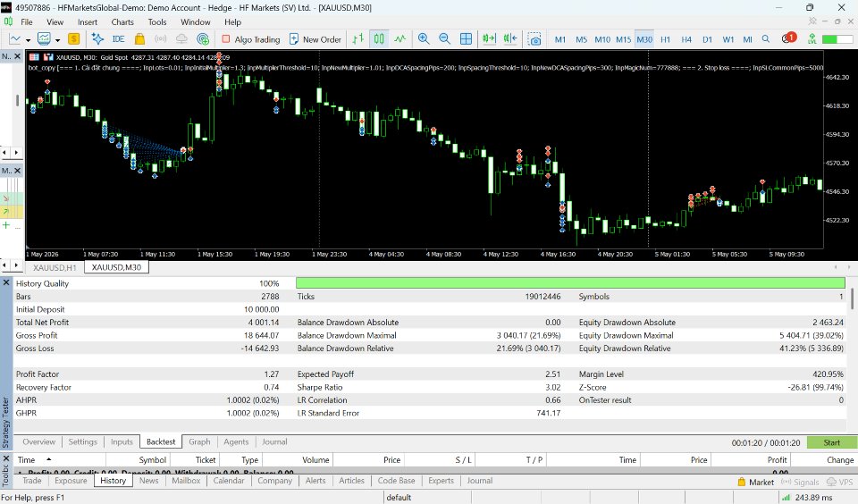Toggle Algo Trading button
The image size is (858, 504).
[250, 39]
